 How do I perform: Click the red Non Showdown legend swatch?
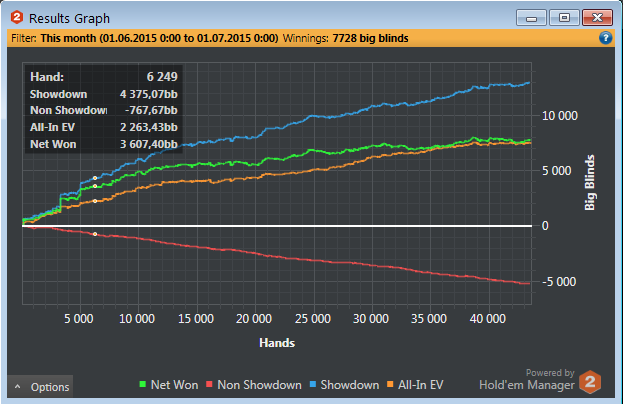pos(209,385)
